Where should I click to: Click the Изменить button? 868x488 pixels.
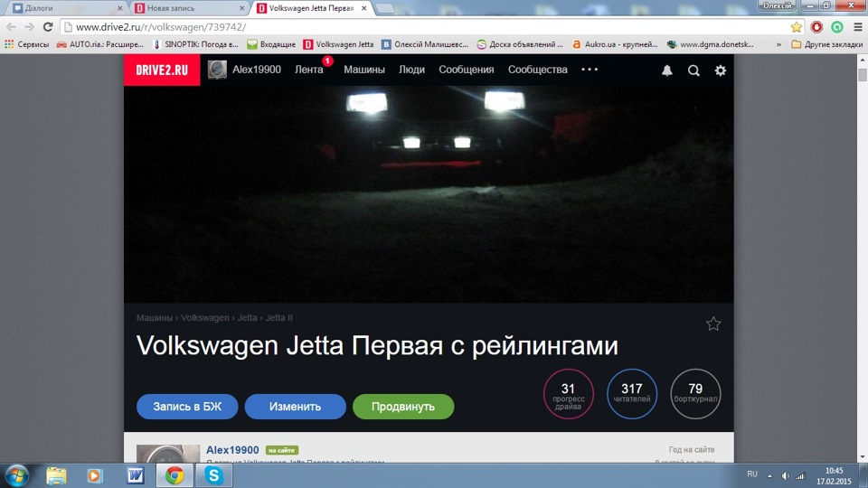tap(295, 407)
